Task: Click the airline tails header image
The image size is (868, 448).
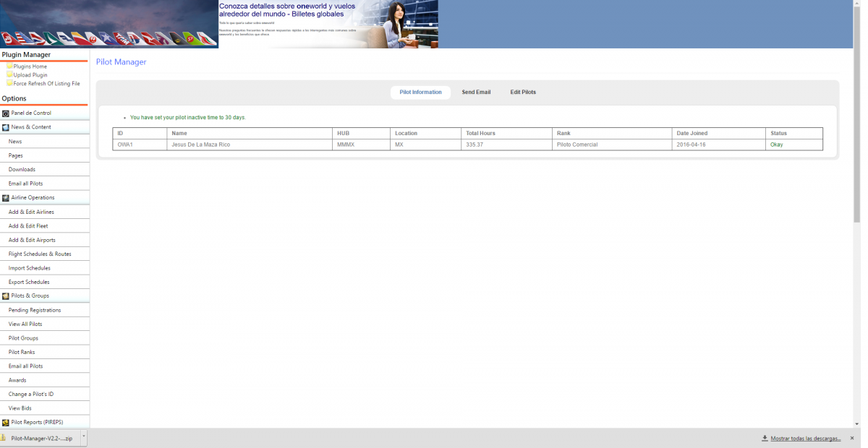Action: [x=109, y=24]
